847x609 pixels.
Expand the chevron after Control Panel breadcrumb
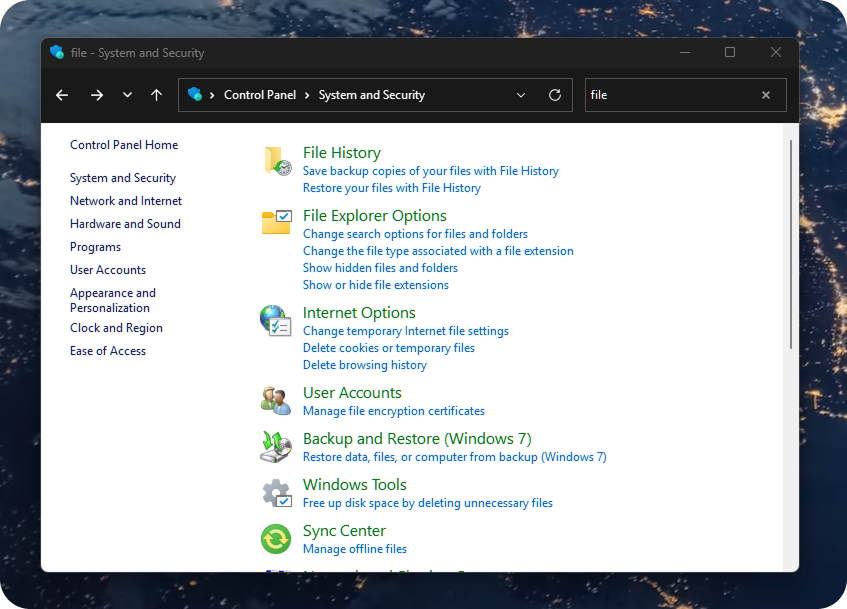pos(308,95)
